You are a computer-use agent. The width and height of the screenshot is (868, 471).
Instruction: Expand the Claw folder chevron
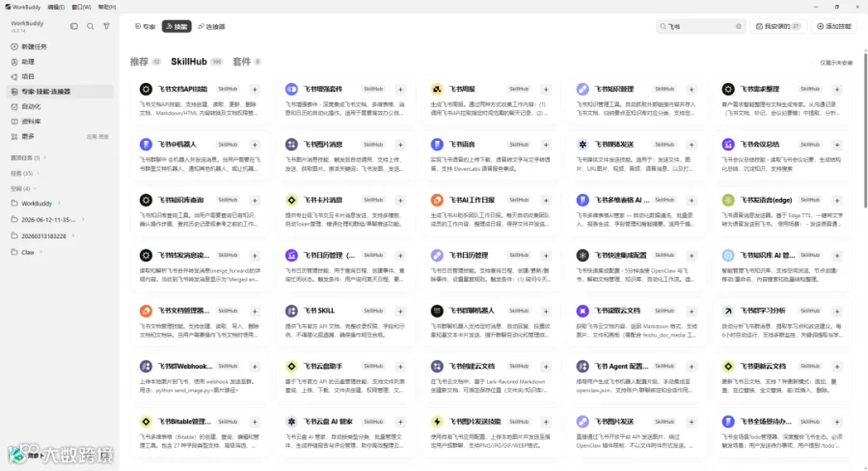coord(41,252)
